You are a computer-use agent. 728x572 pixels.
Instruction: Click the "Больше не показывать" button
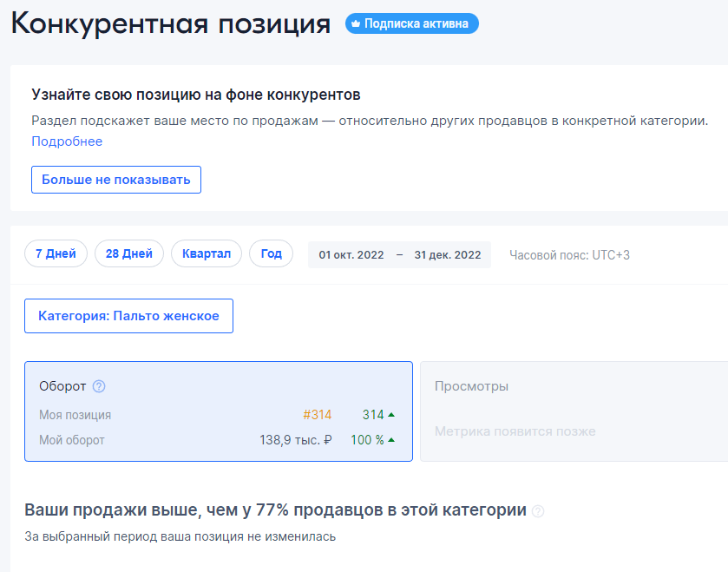click(115, 180)
